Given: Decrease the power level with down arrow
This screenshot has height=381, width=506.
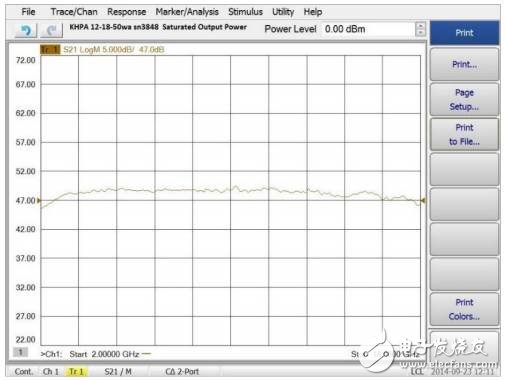Looking at the screenshot, I should tap(421, 33).
